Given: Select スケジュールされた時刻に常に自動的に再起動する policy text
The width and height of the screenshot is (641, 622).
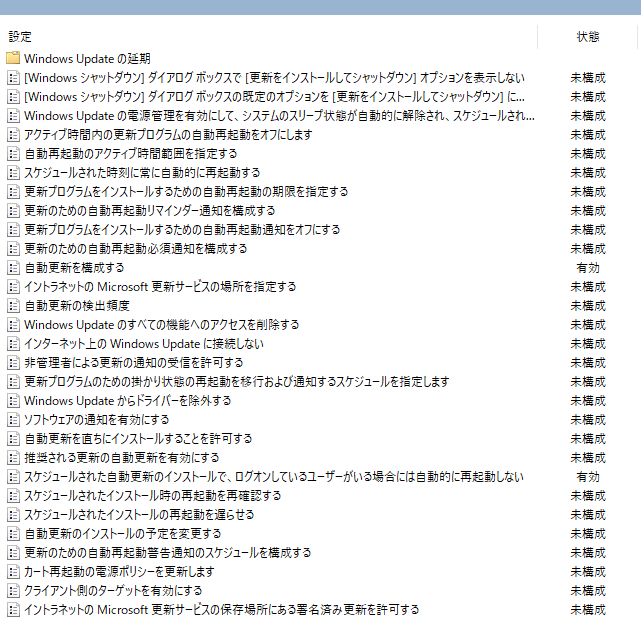Looking at the screenshot, I should (x=142, y=172).
